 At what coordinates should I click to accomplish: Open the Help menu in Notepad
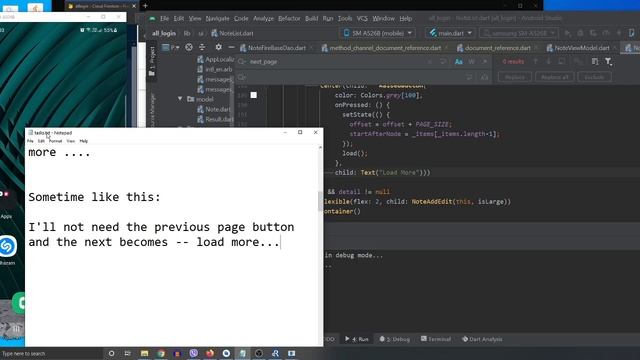(x=84, y=141)
